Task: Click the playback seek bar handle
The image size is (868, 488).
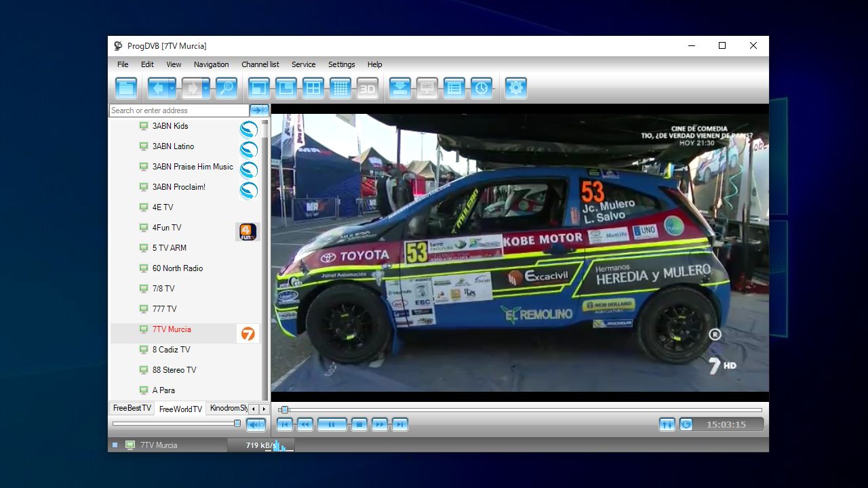Action: [x=285, y=409]
